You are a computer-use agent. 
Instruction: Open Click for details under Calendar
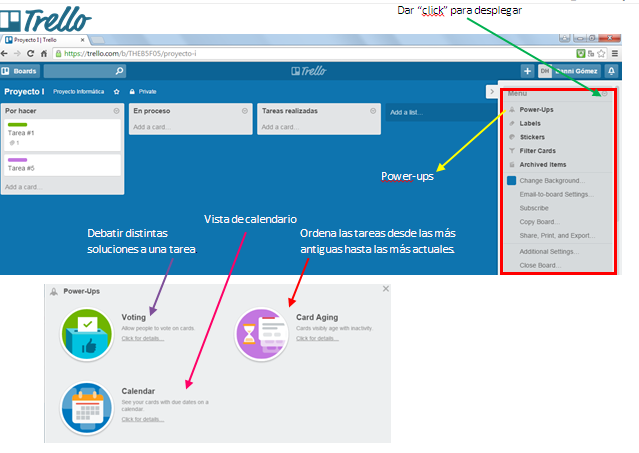point(143,420)
